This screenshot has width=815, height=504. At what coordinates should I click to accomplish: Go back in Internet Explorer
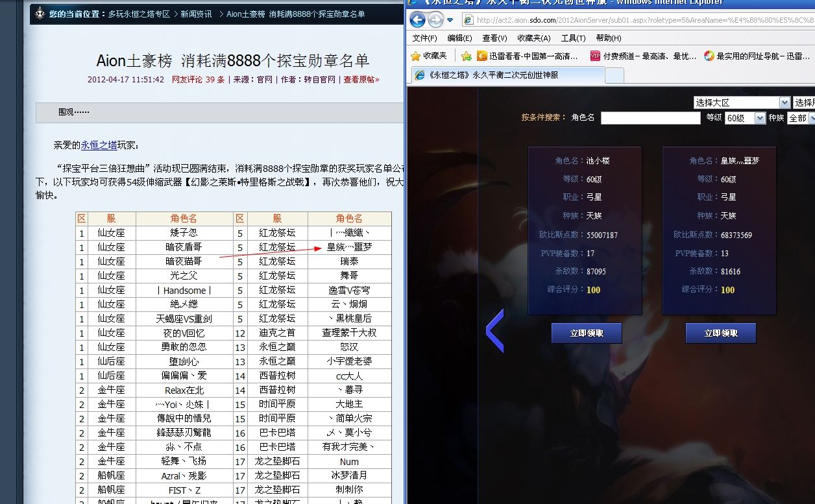point(418,20)
